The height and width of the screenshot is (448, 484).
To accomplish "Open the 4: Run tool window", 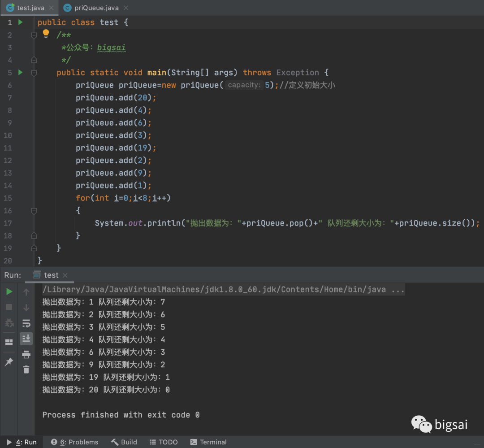I will (x=22, y=442).
